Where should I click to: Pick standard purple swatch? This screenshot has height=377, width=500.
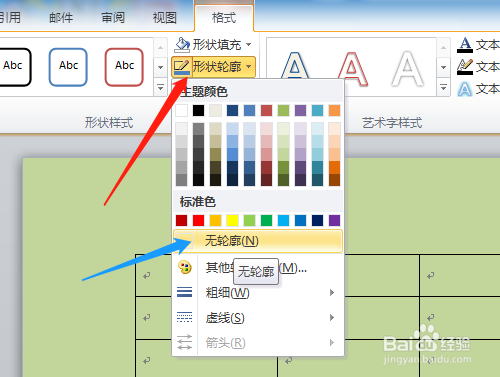pos(334,220)
